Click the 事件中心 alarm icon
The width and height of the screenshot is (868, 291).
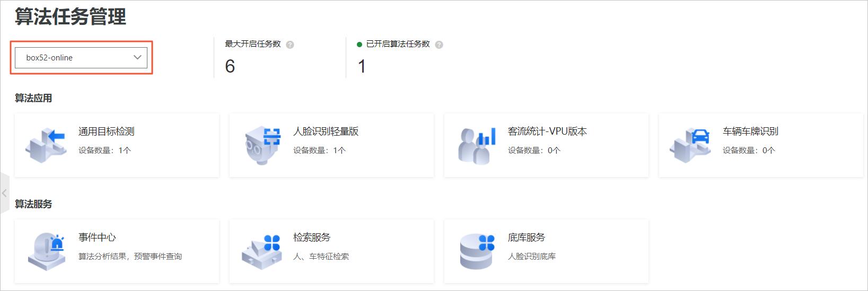tap(47, 251)
